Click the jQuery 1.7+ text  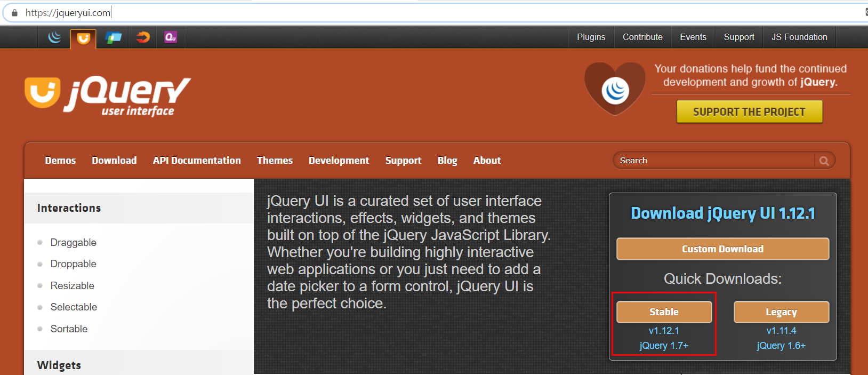664,346
